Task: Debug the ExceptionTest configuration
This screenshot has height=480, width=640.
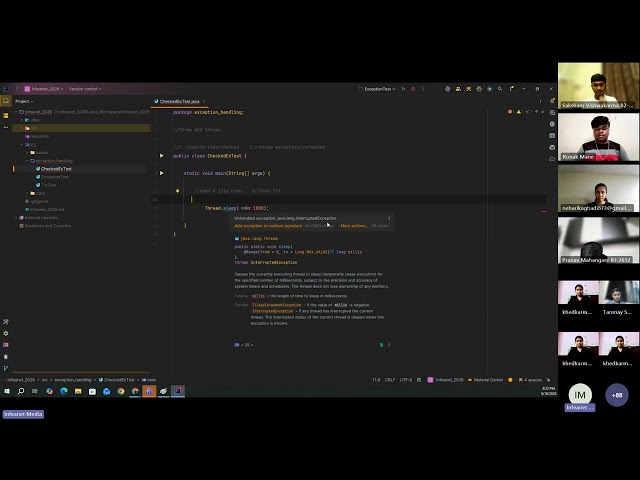Action: 413,89
